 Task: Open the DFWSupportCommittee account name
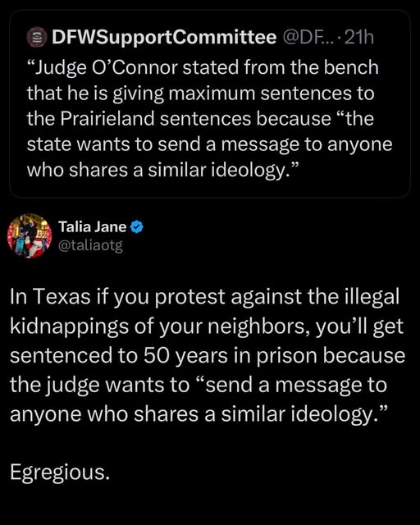[164, 38]
